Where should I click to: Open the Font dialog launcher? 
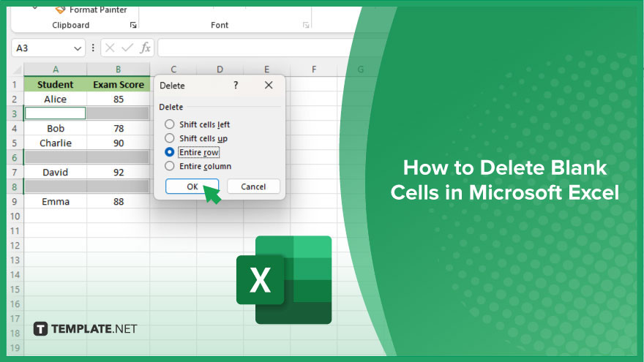click(x=306, y=25)
